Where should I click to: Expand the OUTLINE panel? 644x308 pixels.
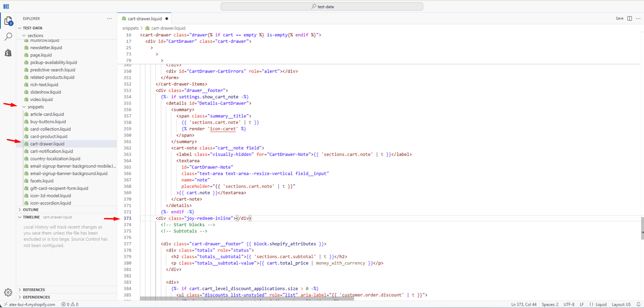20,210
